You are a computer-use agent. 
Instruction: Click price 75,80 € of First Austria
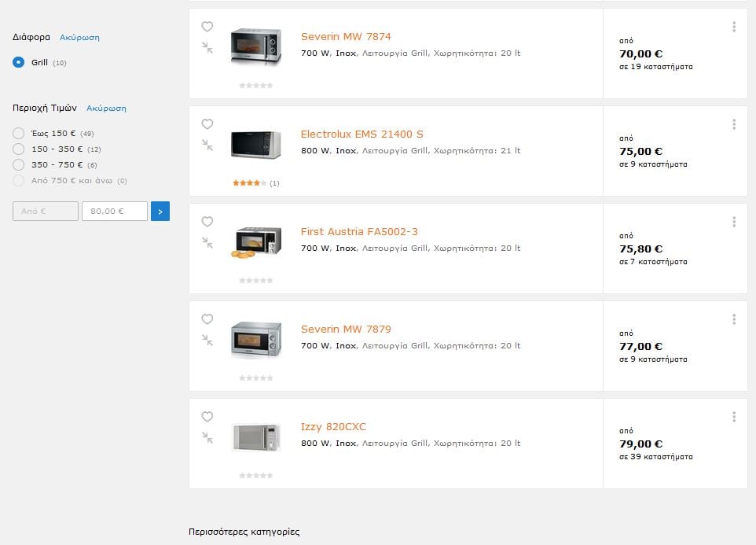(640, 249)
